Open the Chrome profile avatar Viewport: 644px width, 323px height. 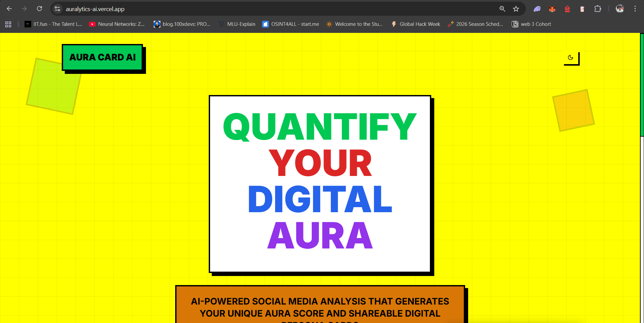coord(620,9)
